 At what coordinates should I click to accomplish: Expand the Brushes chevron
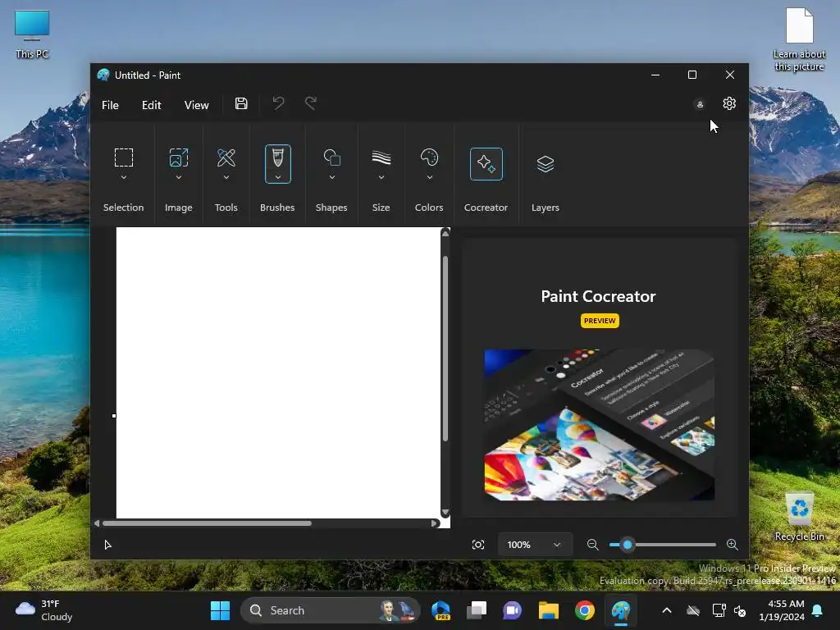click(x=277, y=177)
